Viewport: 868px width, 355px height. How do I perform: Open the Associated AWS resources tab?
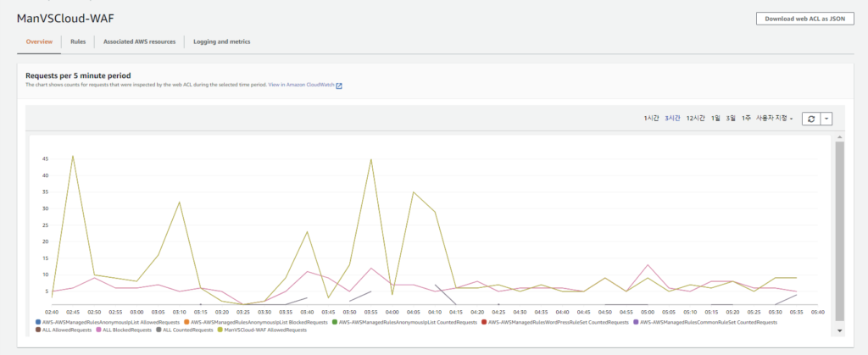(x=139, y=42)
